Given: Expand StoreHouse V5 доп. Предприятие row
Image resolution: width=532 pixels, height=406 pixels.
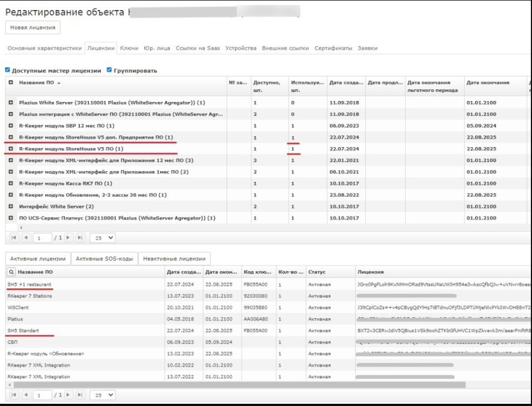Looking at the screenshot, I should tap(11, 137).
